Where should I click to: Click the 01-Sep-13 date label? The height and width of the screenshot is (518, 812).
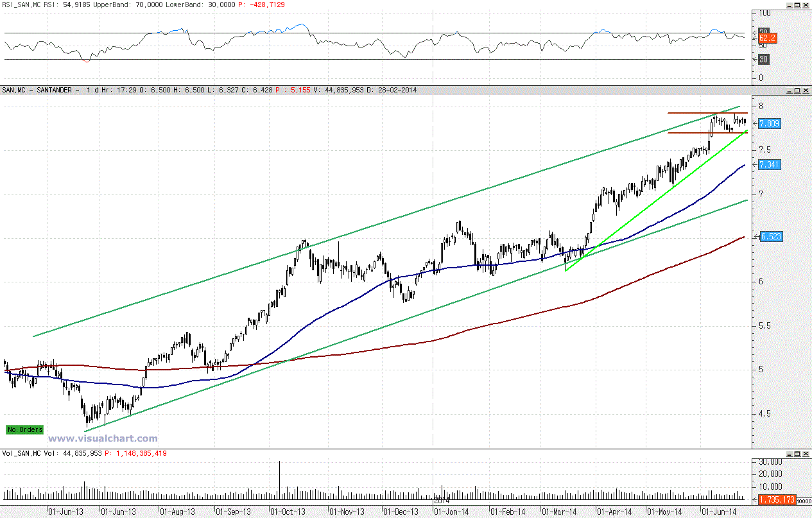point(233,512)
